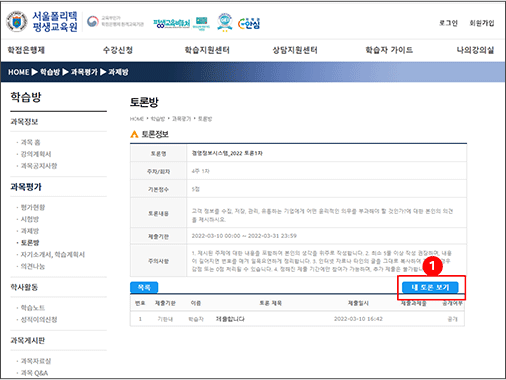Click 과목평가 in the blue breadcrumb bar

pos(84,72)
